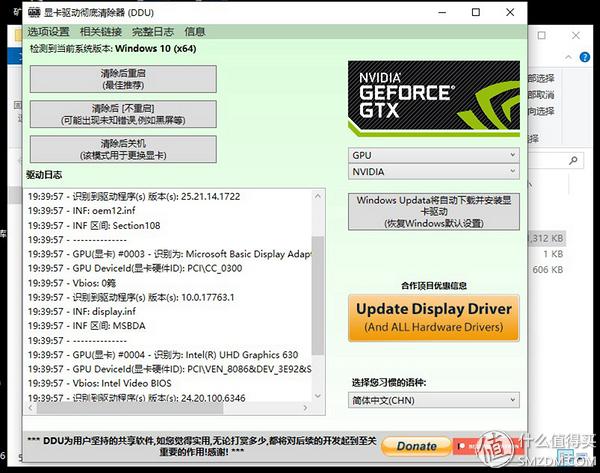Select log line 'Vbios: Intel Video BIOS'
600x473 pixels.
pos(99,383)
